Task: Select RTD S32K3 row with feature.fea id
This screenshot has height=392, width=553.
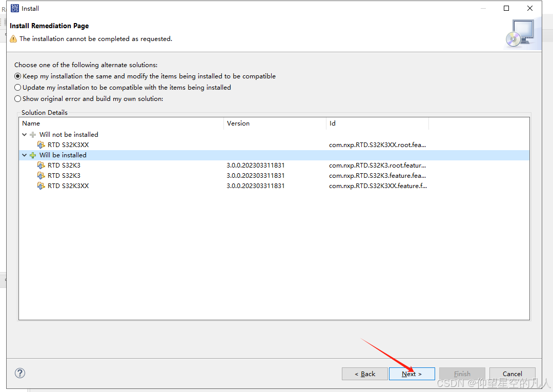Action: 274,176
